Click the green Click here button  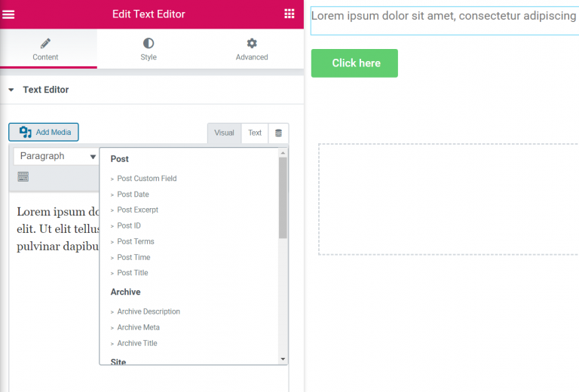(354, 63)
